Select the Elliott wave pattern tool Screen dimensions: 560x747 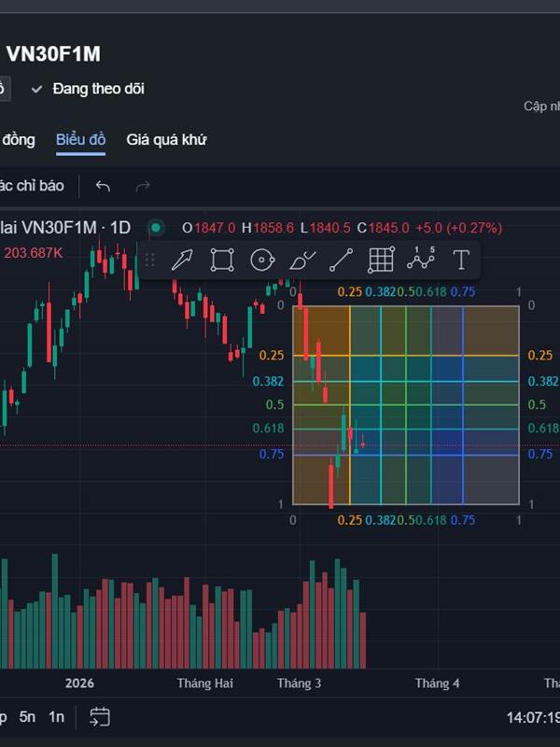pos(421,260)
